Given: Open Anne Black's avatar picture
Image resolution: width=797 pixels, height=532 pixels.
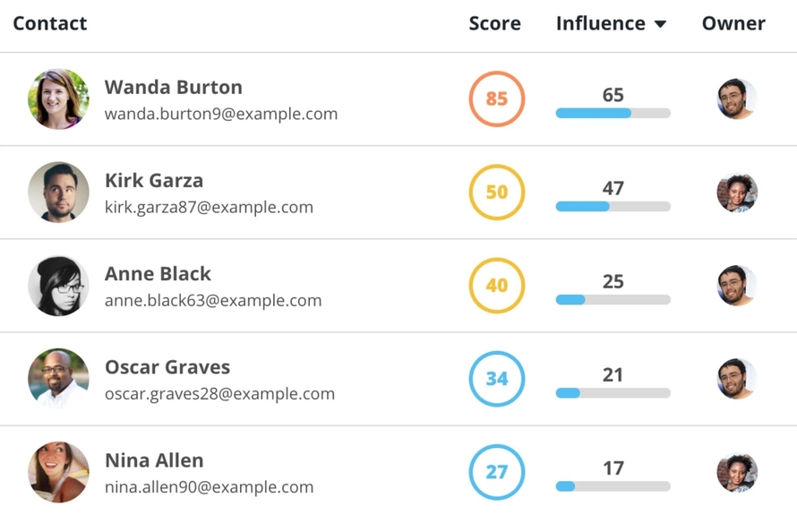Looking at the screenshot, I should [x=58, y=286].
